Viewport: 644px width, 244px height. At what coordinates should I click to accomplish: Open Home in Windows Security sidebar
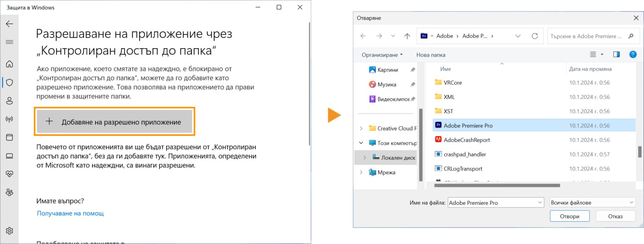(x=9, y=64)
